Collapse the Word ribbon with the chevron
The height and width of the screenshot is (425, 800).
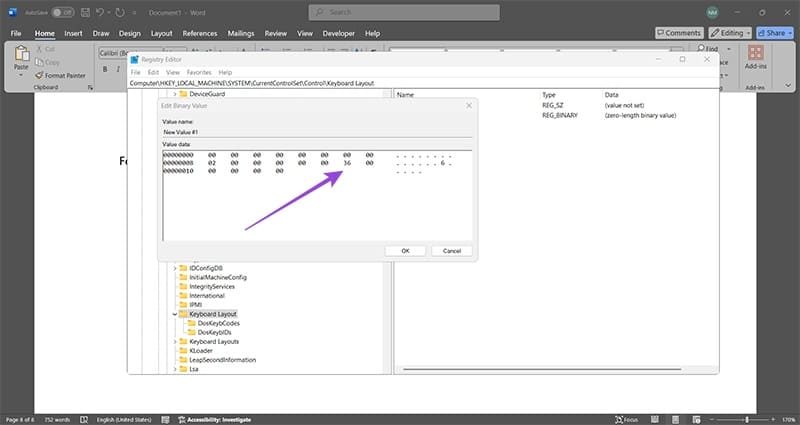pos(788,86)
